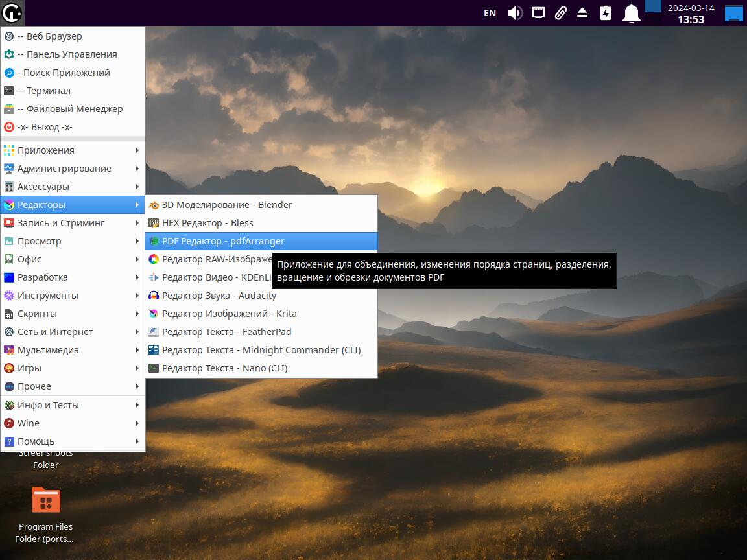Click the main menu launcher logo

[x=12, y=12]
